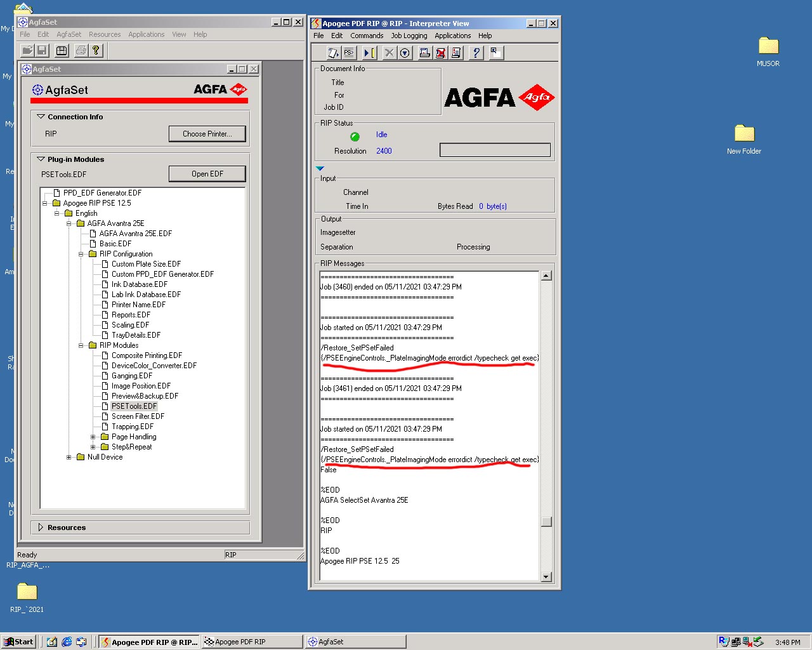Viewport: 812px width, 650px height.
Task: Select PSETools.EDF in the tree
Action: pos(134,406)
